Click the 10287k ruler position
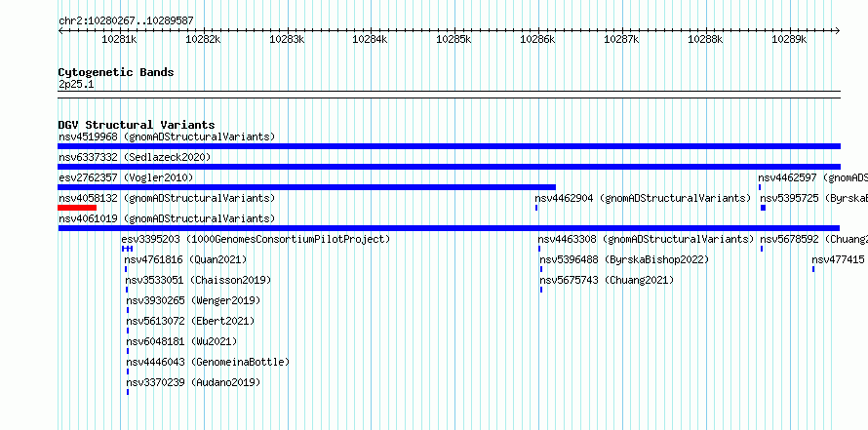Screen dimensions: 868x430 (x=621, y=39)
